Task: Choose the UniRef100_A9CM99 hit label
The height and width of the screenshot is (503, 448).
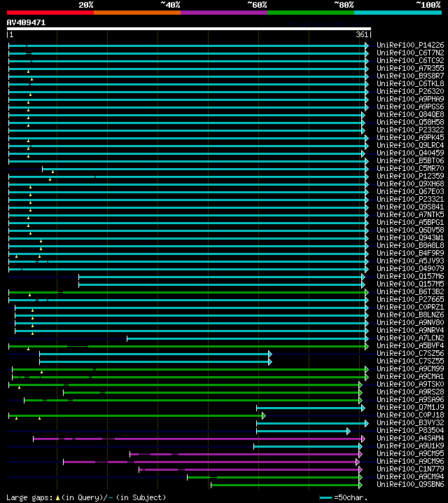Action: (410, 368)
